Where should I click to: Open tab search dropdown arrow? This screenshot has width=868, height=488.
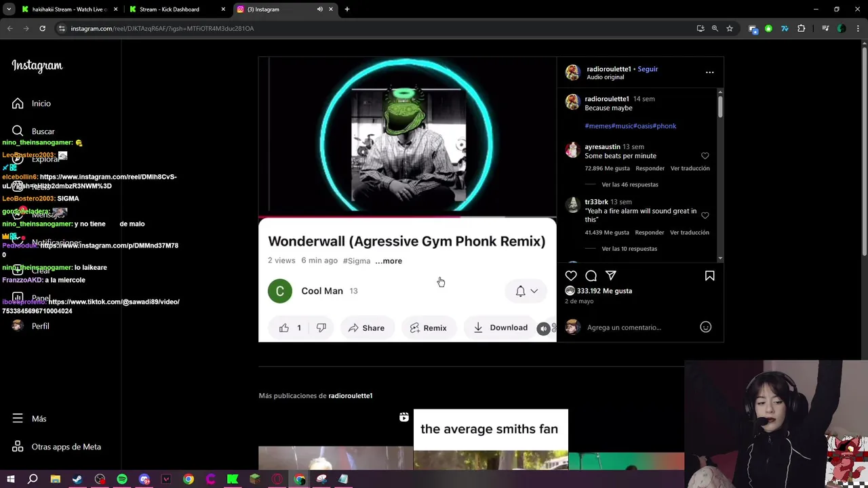point(9,9)
